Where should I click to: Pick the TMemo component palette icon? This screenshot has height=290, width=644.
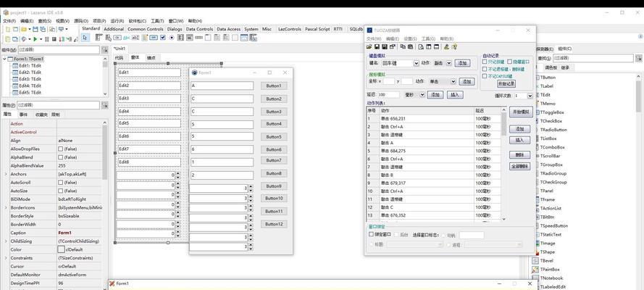click(x=145, y=38)
